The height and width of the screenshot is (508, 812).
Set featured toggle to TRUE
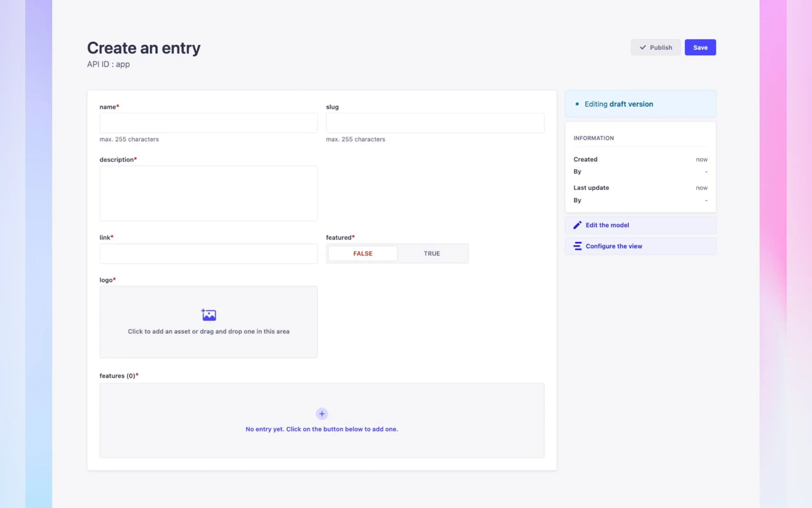pos(431,253)
